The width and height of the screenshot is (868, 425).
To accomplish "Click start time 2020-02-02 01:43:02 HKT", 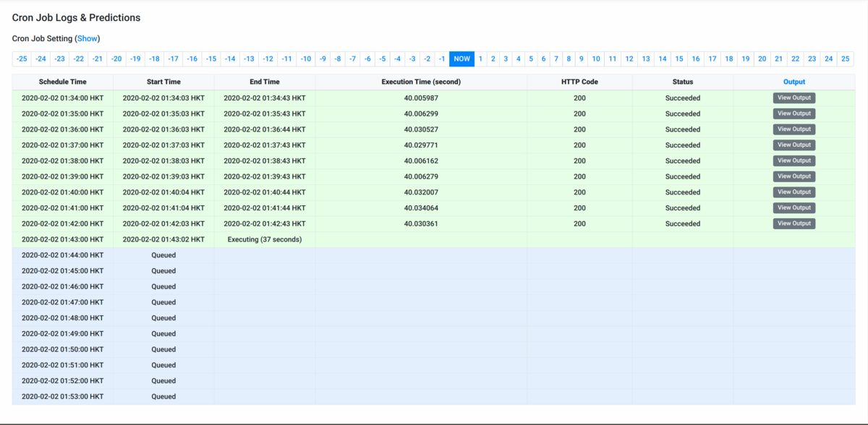I will point(163,239).
